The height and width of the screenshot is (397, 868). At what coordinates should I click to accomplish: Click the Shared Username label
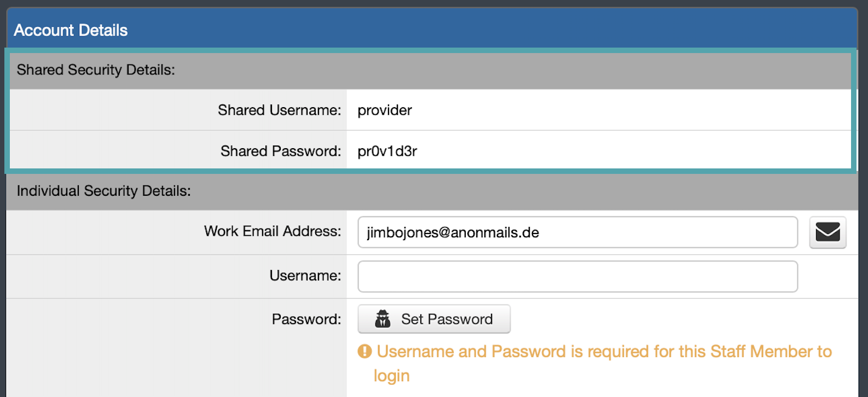coord(280,110)
